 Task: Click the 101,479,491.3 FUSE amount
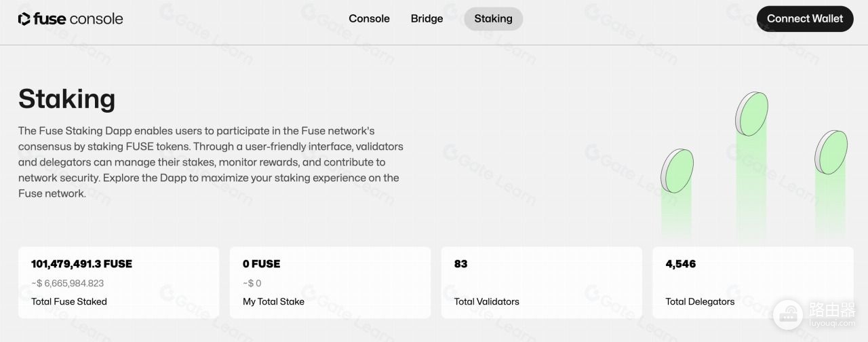[x=81, y=264]
